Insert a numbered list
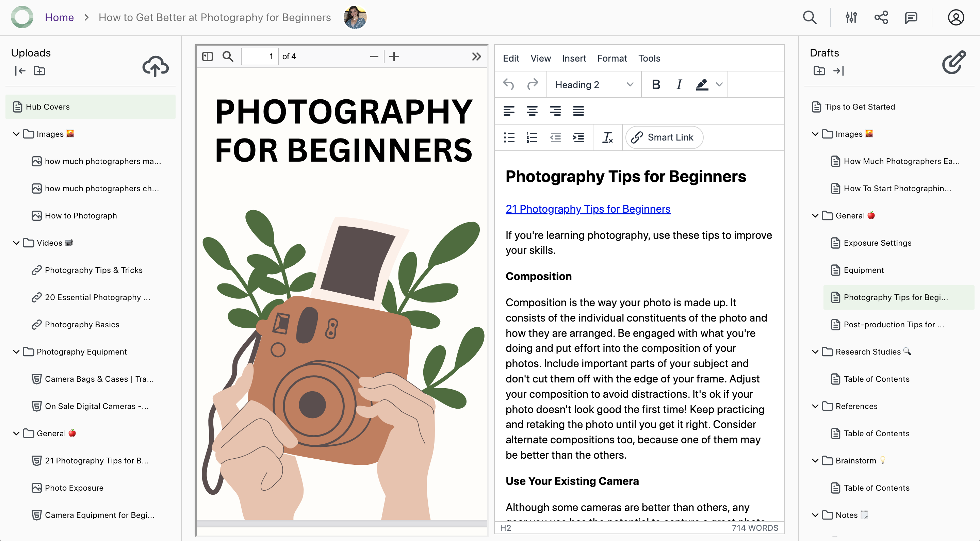This screenshot has height=541, width=980. (x=532, y=137)
